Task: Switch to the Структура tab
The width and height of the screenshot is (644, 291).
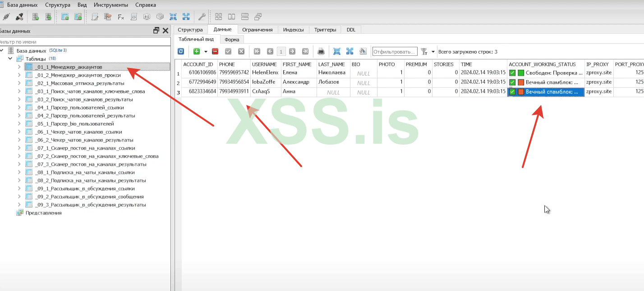Action: pos(190,30)
